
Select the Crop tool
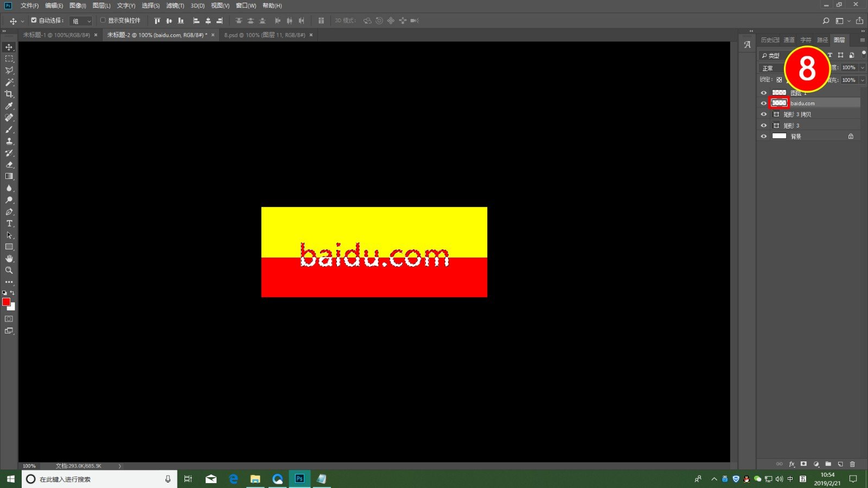[x=9, y=94]
